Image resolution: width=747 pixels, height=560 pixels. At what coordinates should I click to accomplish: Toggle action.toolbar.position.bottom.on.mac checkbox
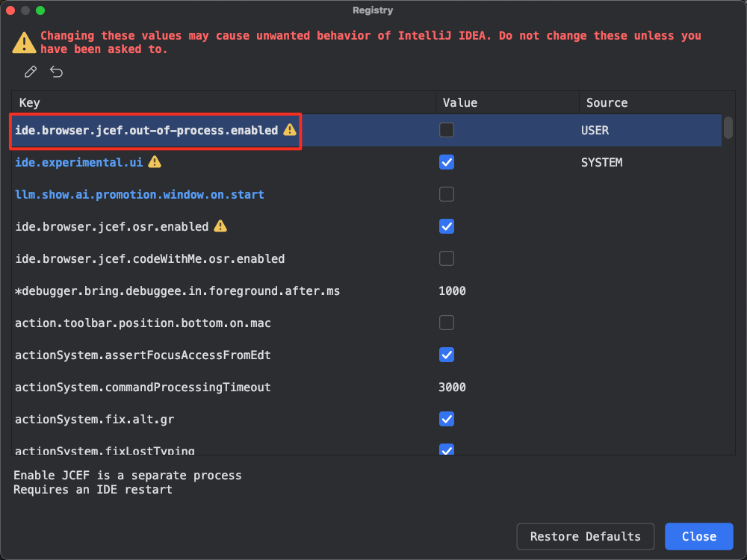click(447, 323)
